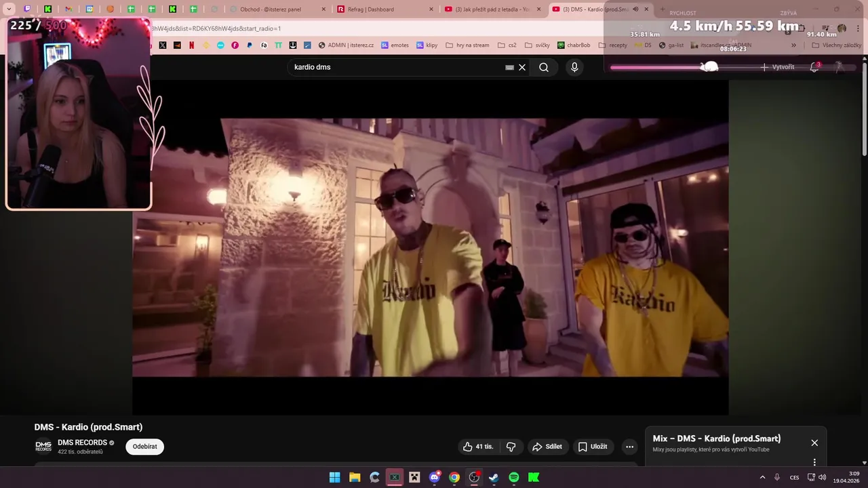Close the 'Refrag | Dashboard' tab
The image size is (868, 488).
431,9
